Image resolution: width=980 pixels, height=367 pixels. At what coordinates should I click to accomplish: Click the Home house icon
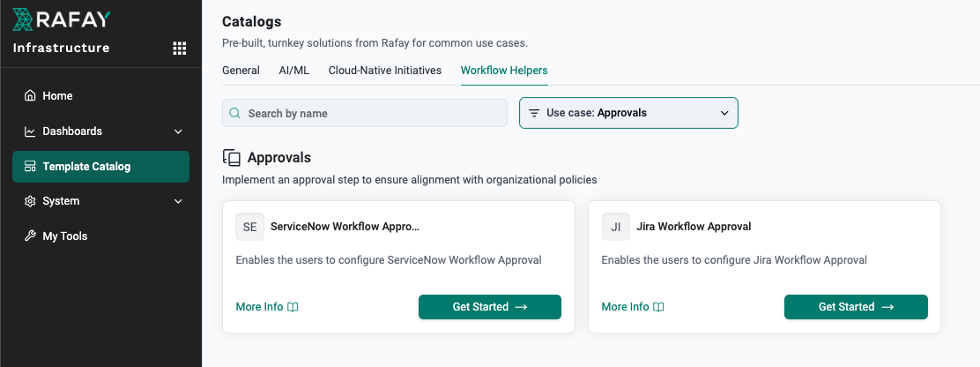tap(30, 95)
